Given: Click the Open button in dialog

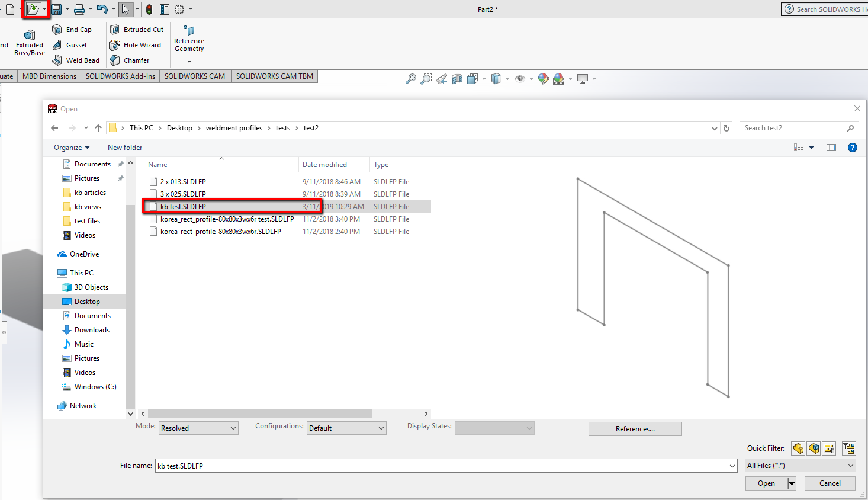Looking at the screenshot, I should (x=766, y=483).
